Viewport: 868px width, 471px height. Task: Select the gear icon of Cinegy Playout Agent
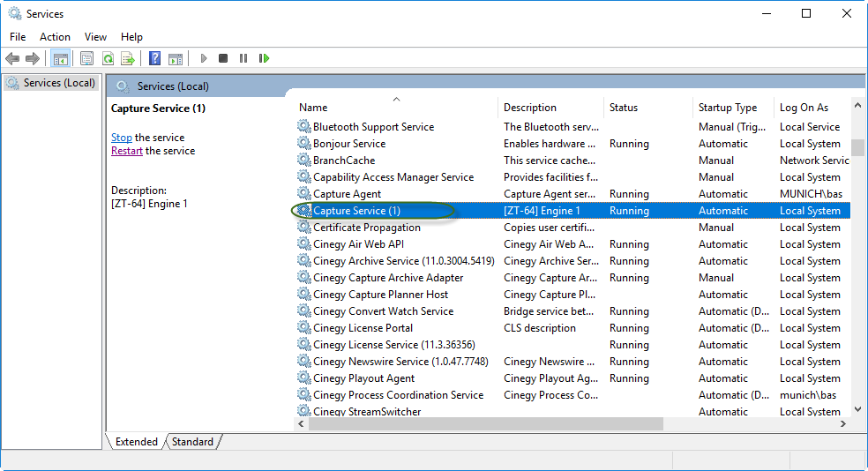304,378
